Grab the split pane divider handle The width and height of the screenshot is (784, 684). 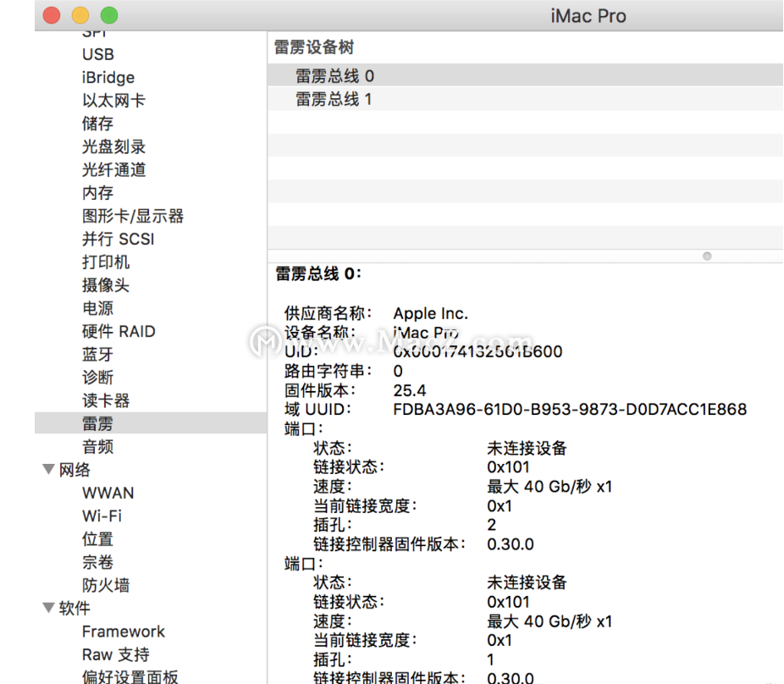(x=707, y=256)
